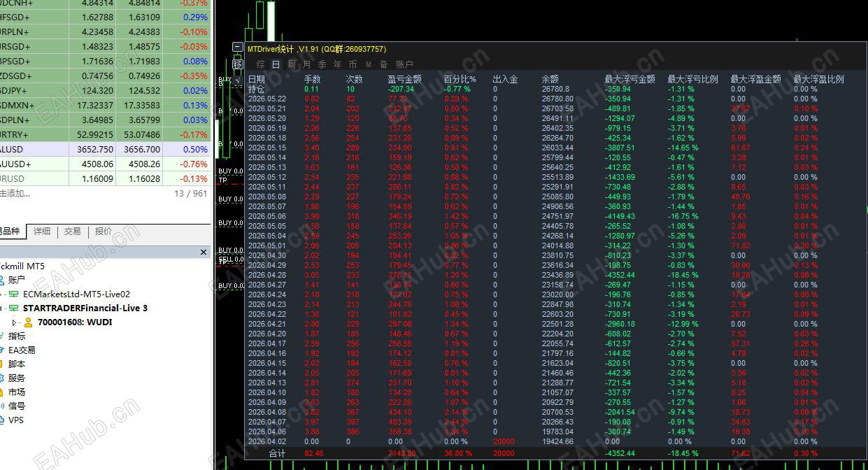This screenshot has height=470, width=868.
Task: Click the 移 move-panel button
Action: (238, 64)
